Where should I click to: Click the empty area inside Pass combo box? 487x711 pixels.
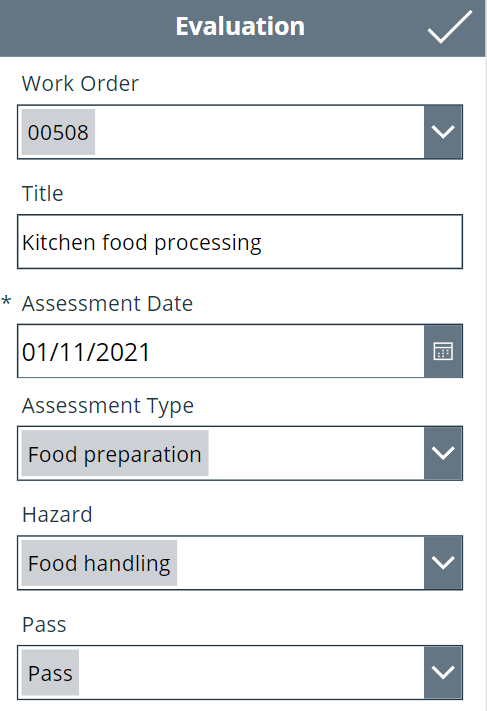tap(252, 672)
